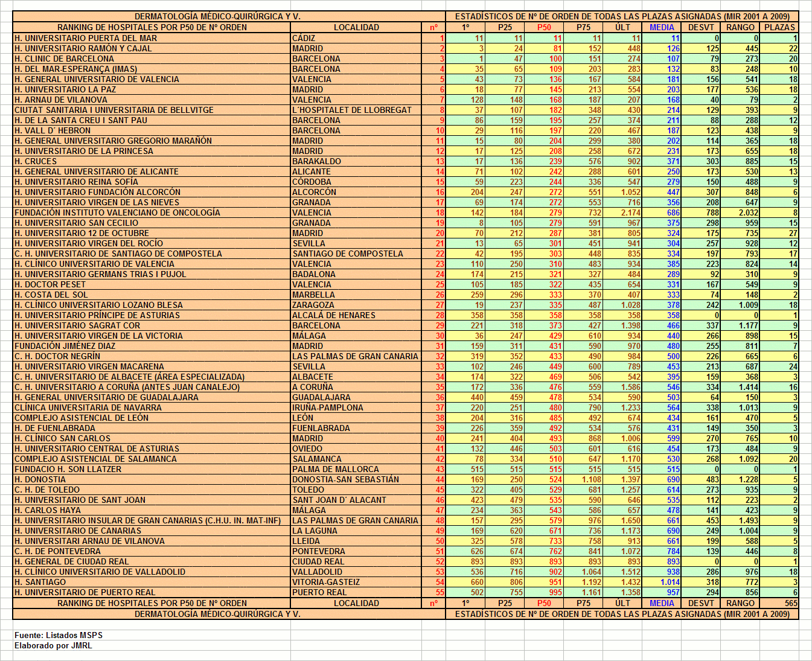Select SANT JOAN D´ ALACANT locality cell
The height and width of the screenshot is (661, 812).
click(356, 500)
